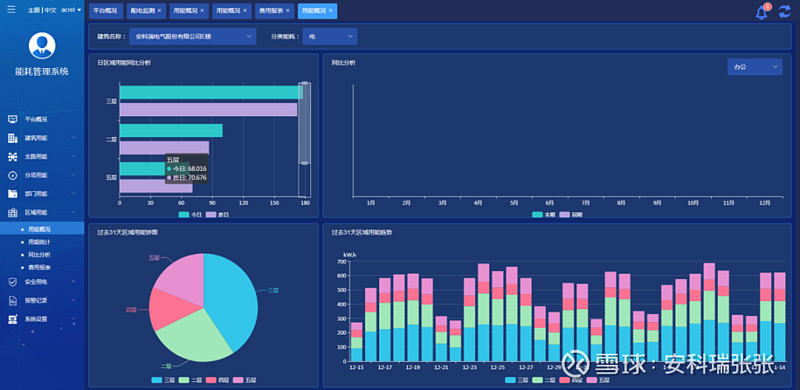Click the 系统设置 settings icon
Screen dimensions: 800x390
pyautogui.click(x=13, y=319)
